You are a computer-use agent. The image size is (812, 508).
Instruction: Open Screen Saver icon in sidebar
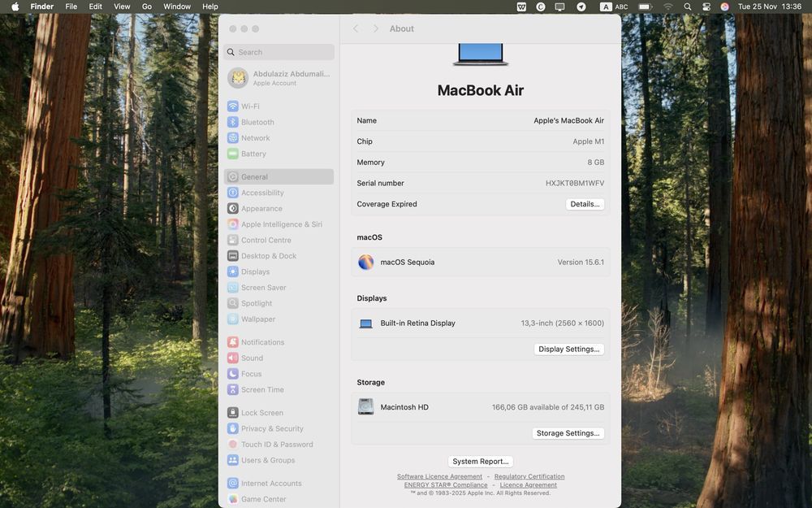point(233,287)
